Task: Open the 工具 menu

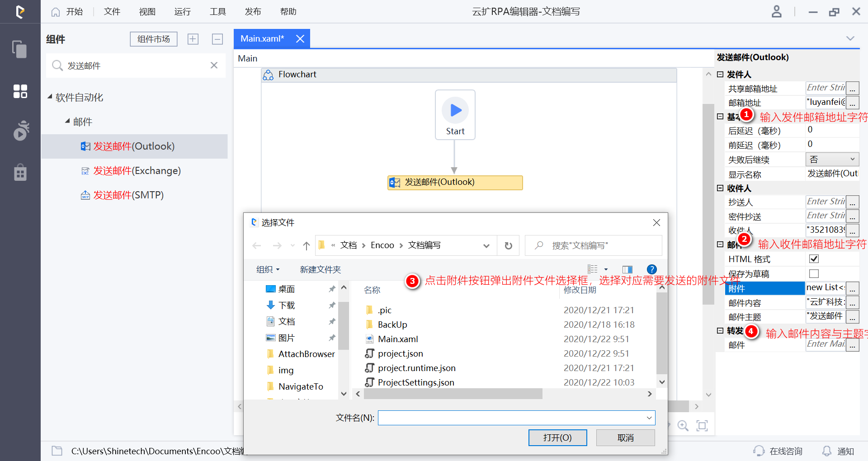Action: (x=217, y=12)
